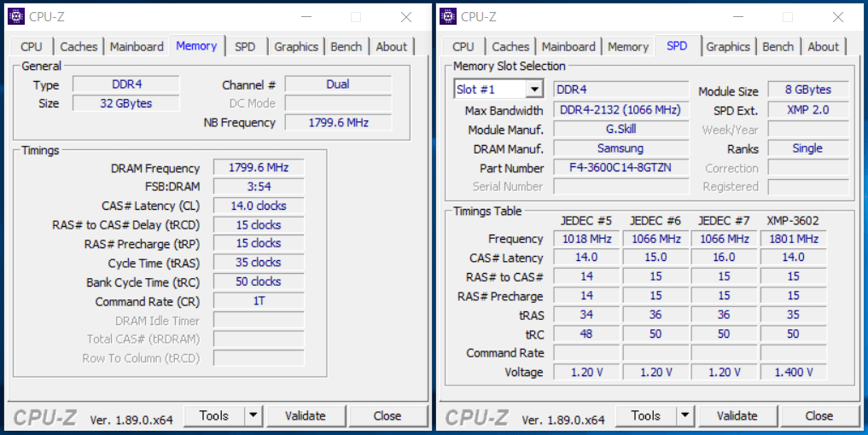Click JEDEC #6 voltage cell 1.20 V
868x435 pixels.
pos(655,372)
